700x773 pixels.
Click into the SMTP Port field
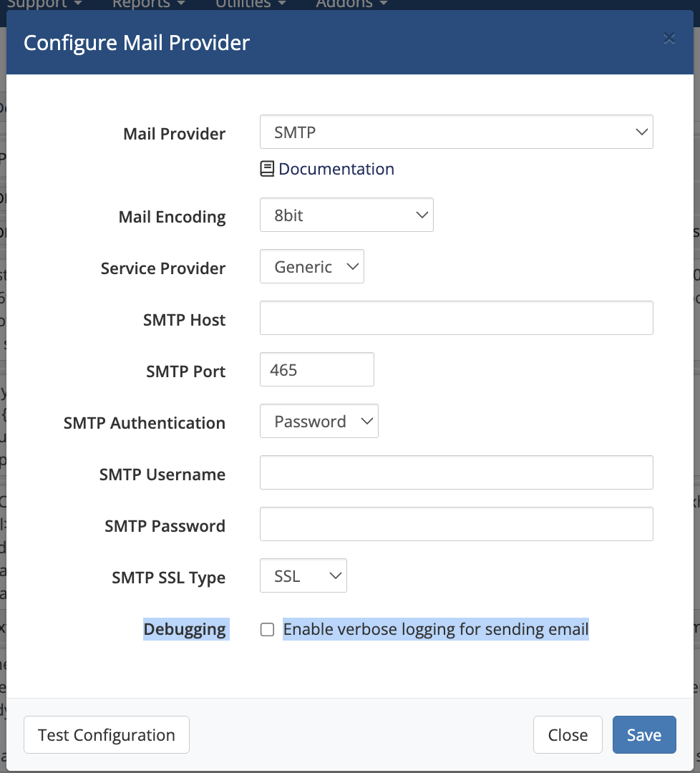tap(316, 370)
